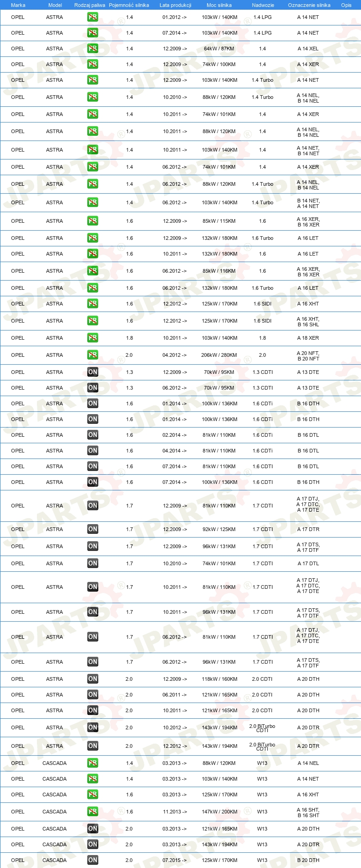Click the engine code A 14 XEL

pos(308,49)
